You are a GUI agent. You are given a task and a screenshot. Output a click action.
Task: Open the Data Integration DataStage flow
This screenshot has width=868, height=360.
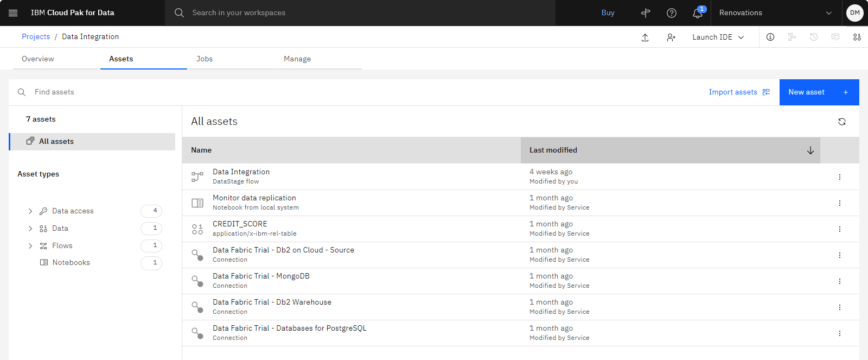click(241, 172)
